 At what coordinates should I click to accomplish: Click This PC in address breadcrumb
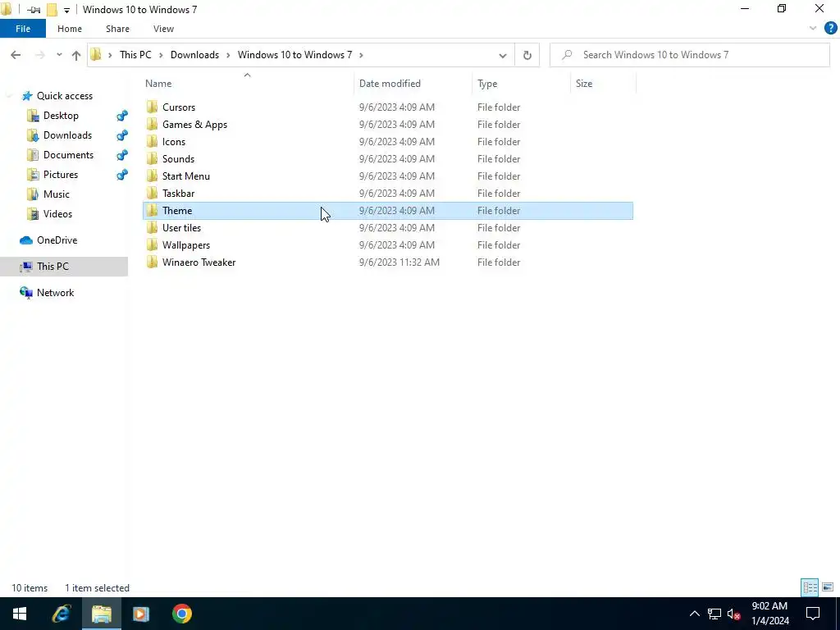(135, 55)
